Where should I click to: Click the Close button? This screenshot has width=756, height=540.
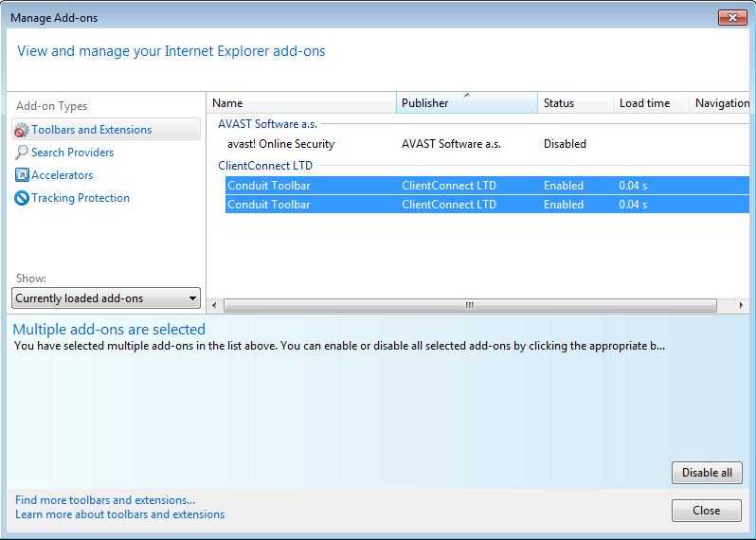coord(707,510)
